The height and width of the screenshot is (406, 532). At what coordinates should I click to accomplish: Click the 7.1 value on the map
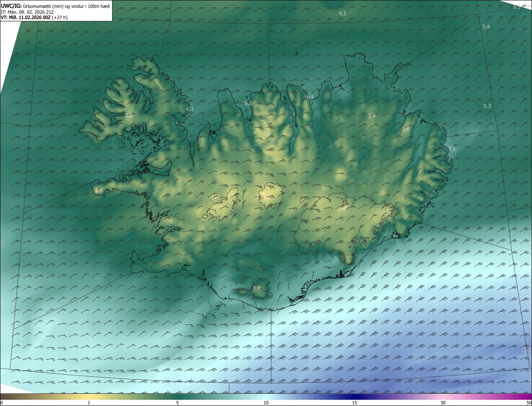[452, 149]
